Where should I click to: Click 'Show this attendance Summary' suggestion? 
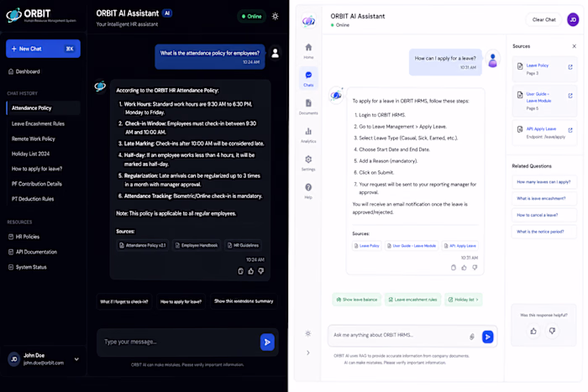click(244, 301)
